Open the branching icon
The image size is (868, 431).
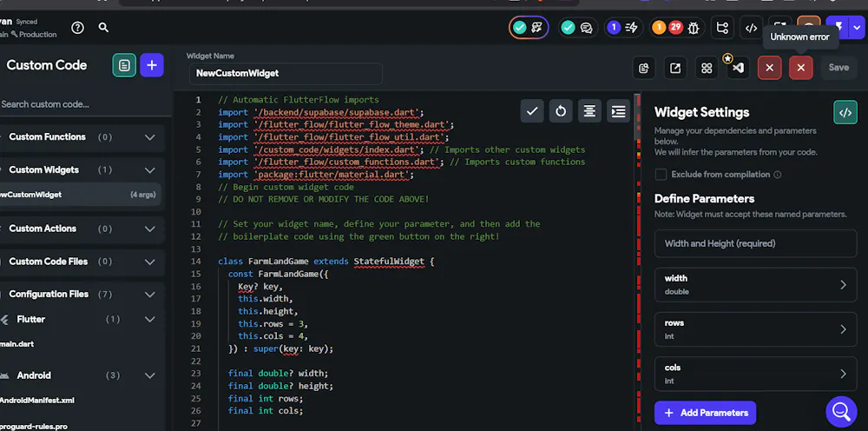tap(722, 28)
